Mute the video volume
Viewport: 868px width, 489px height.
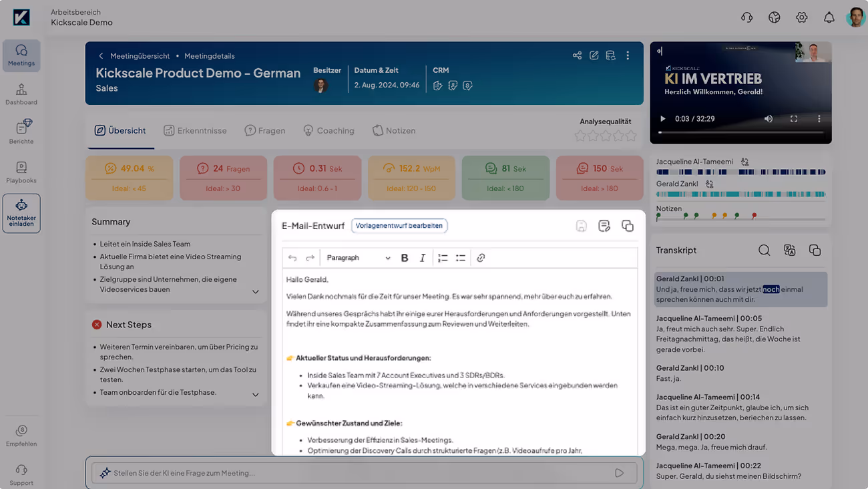pyautogui.click(x=769, y=119)
